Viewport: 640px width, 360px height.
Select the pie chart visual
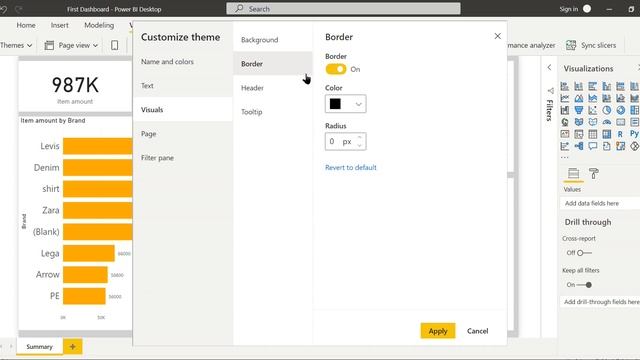pyautogui.click(x=607, y=110)
